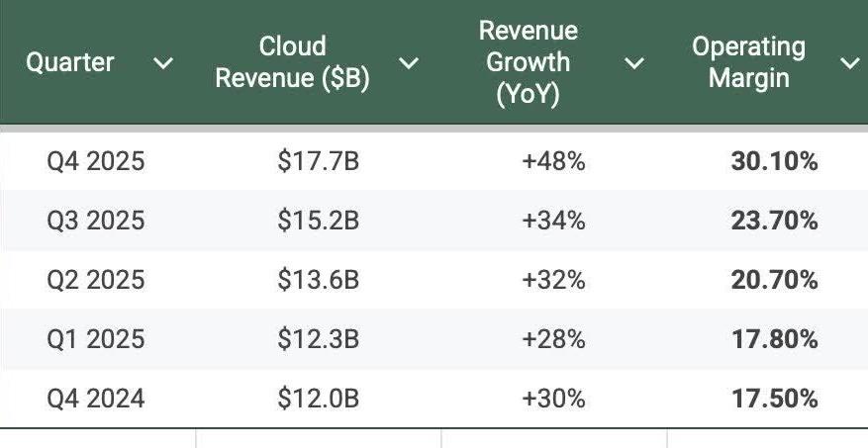Select the Q4 2025 quarter cell
The width and height of the screenshot is (868, 448).
[96, 161]
